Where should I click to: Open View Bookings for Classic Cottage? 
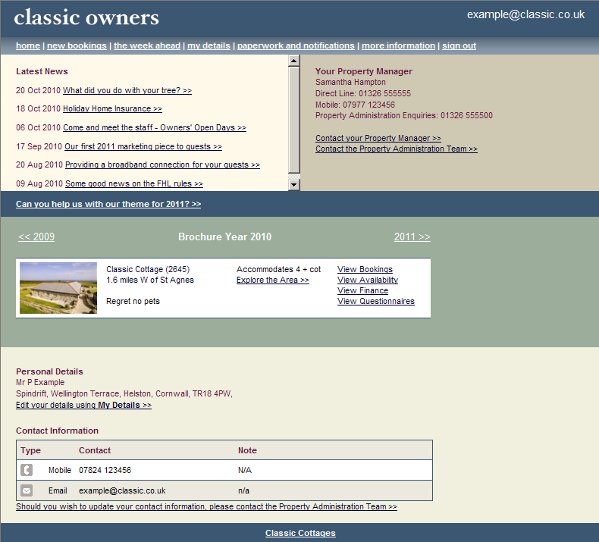(x=365, y=269)
